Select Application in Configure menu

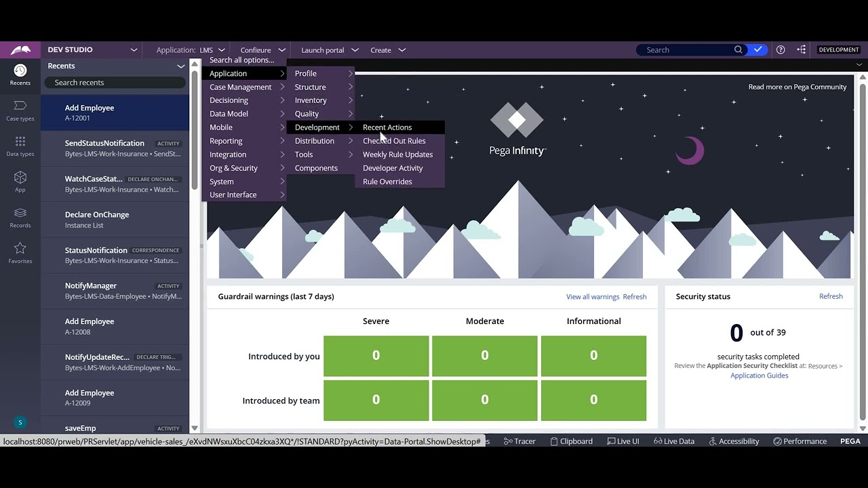click(245, 73)
